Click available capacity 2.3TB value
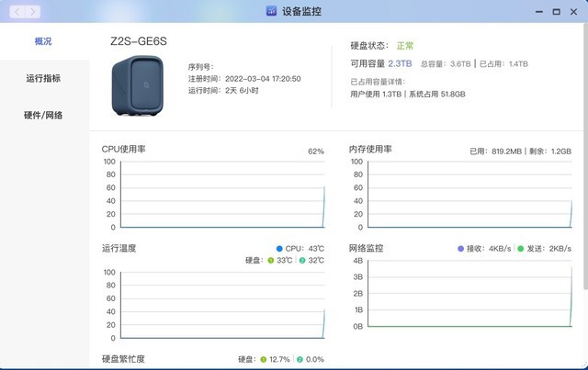 tap(400, 63)
